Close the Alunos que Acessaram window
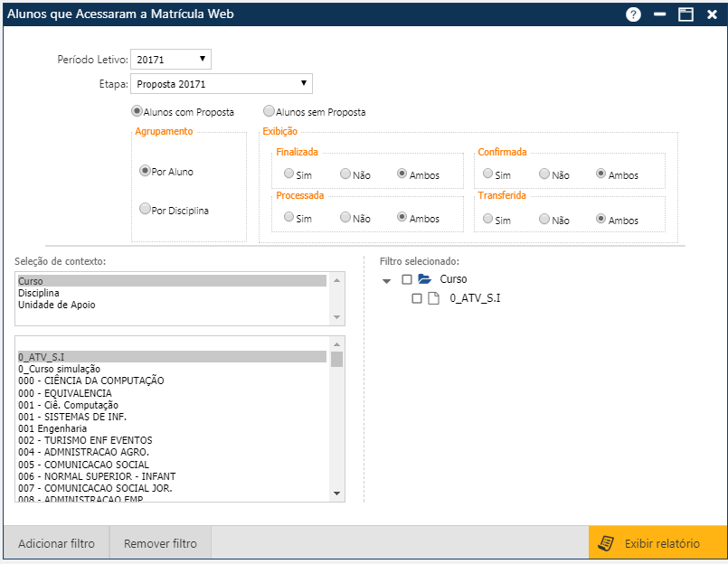Viewport: 728px width, 564px height. coord(712,14)
